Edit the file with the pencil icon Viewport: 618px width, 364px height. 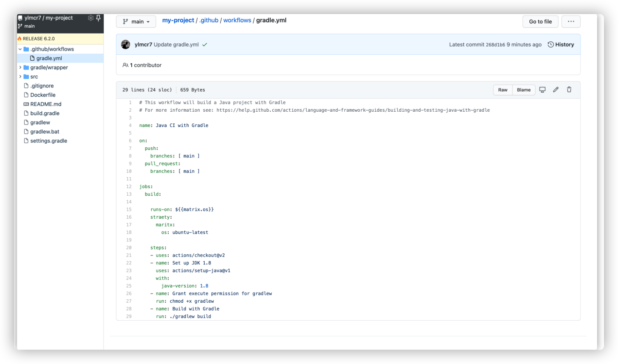tap(555, 90)
